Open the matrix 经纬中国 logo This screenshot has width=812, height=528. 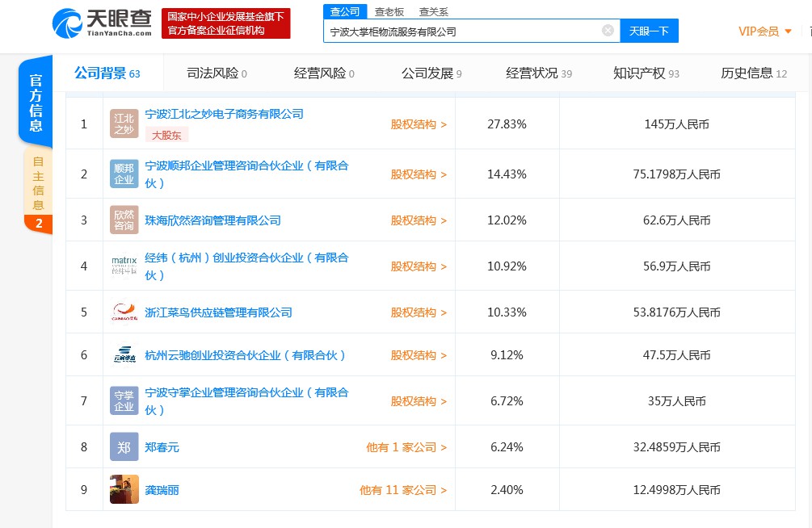coord(124,266)
